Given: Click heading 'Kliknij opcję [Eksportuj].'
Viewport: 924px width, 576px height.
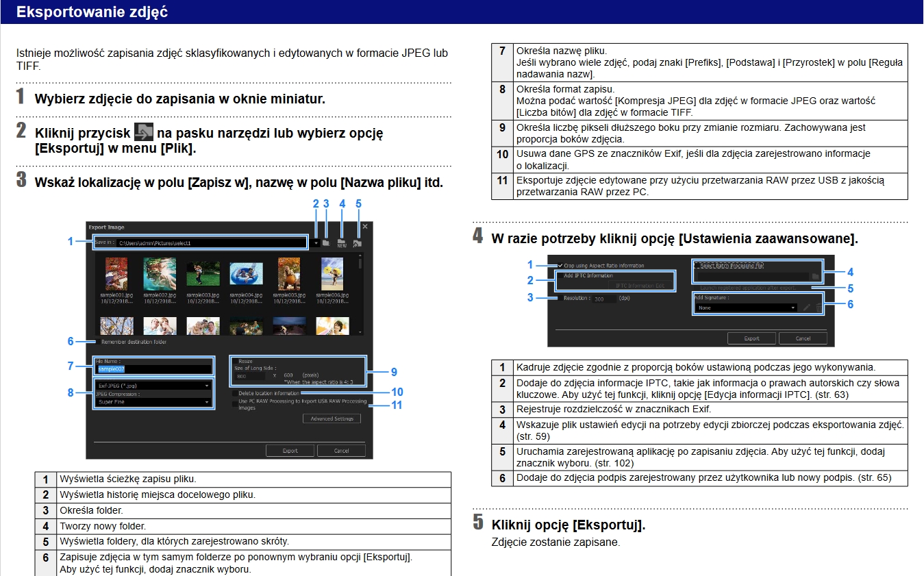Looking at the screenshot, I should (x=569, y=525).
